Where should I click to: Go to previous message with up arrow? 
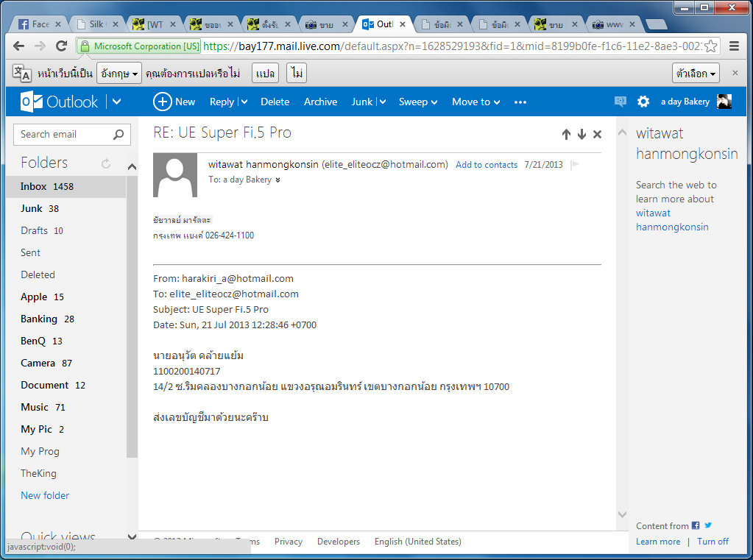[566, 135]
